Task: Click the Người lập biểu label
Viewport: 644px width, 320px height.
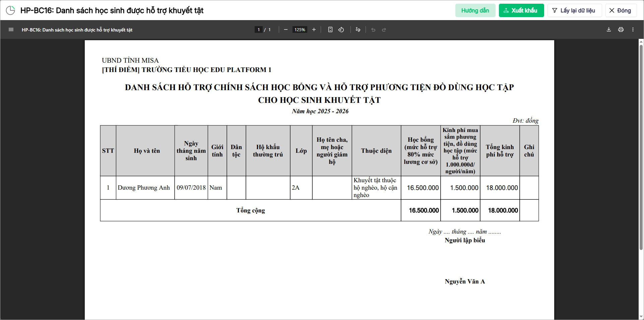Action: pyautogui.click(x=465, y=240)
